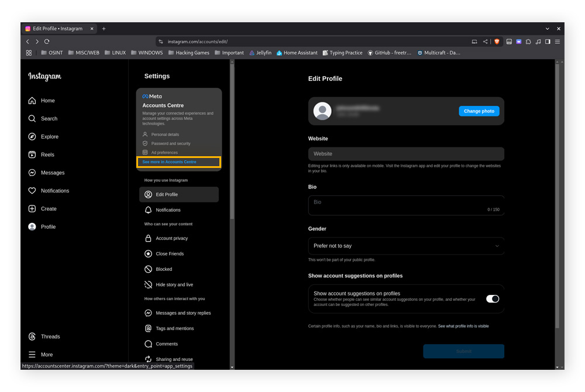Open Search from the left sidebar

(x=43, y=119)
